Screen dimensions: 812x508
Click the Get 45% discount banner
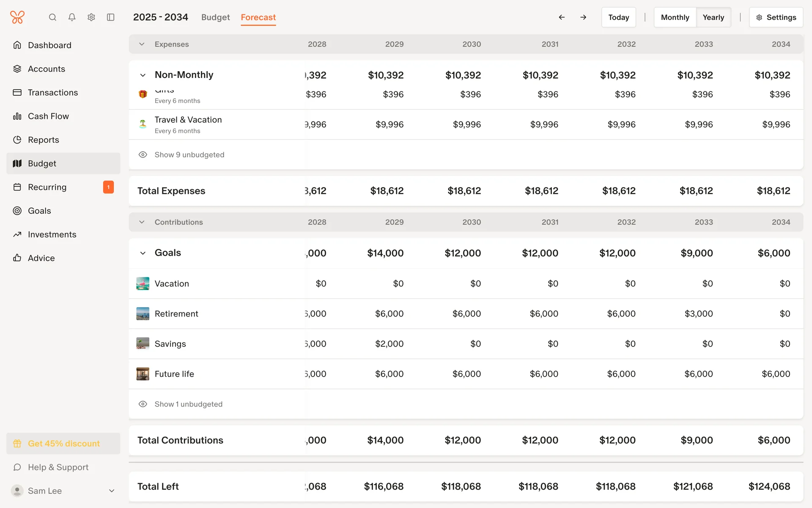(63, 444)
